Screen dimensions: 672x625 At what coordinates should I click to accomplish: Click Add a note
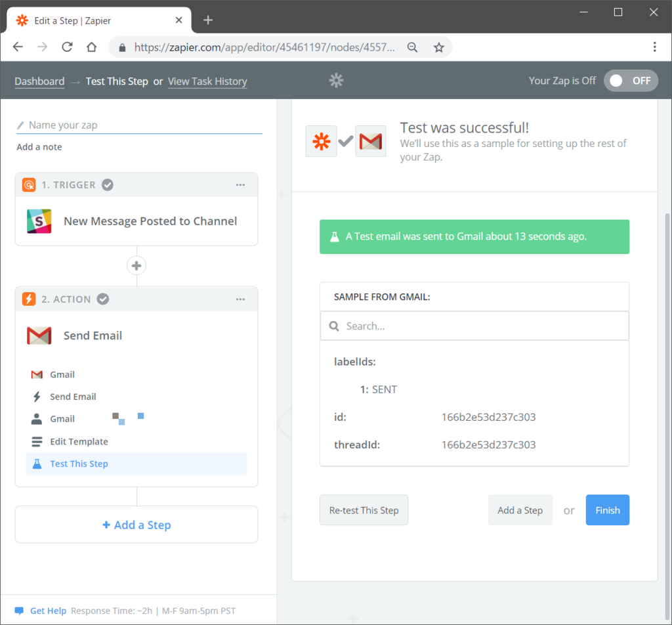tap(39, 147)
